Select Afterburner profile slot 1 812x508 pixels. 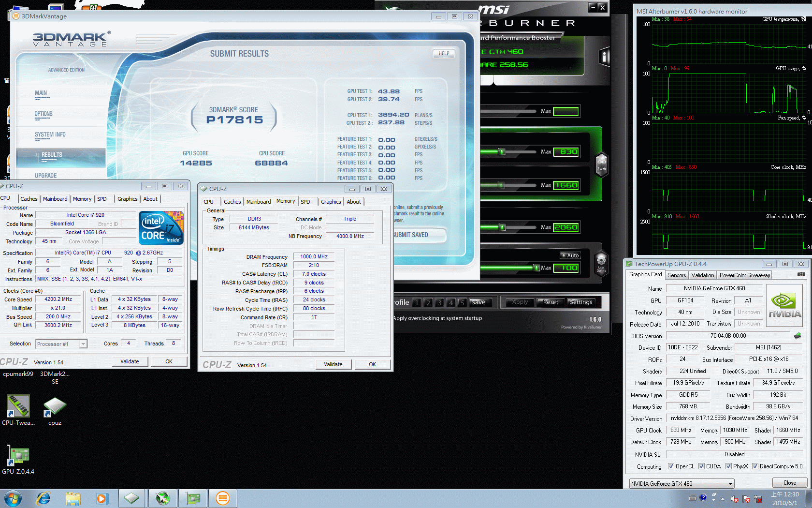pyautogui.click(x=417, y=302)
